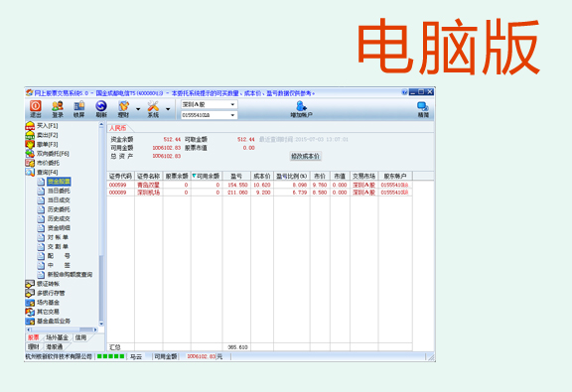Screen dimensions: 572x392
Task: Switch to the 信用 bottom tab
Action: [x=80, y=337]
